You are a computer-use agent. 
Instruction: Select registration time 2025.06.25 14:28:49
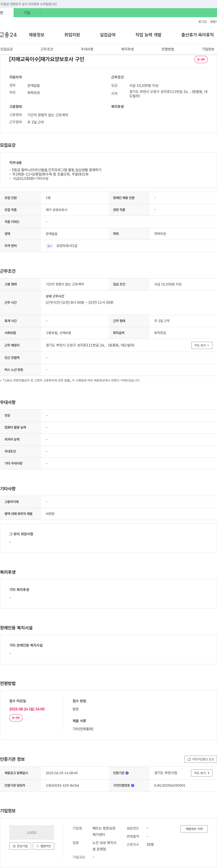coord(62,773)
